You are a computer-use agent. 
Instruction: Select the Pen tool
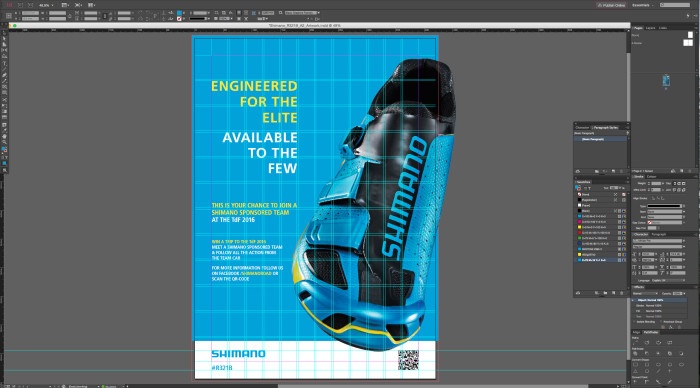4,75
